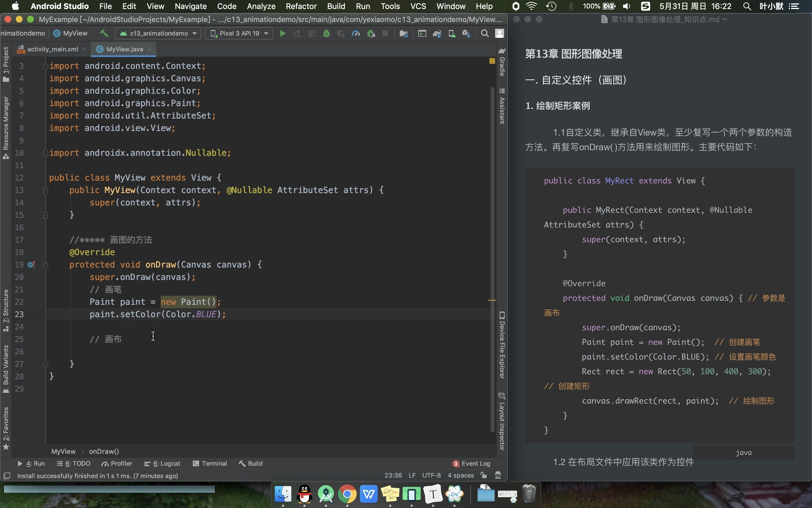Open the VCS menu

point(418,6)
